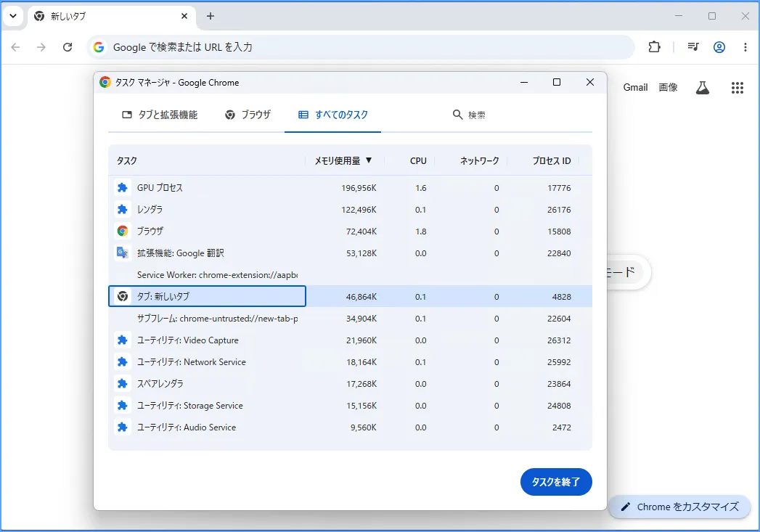The height and width of the screenshot is (532, 760).
Task: Open Chrome's three-dot menu
Action: [x=745, y=47]
